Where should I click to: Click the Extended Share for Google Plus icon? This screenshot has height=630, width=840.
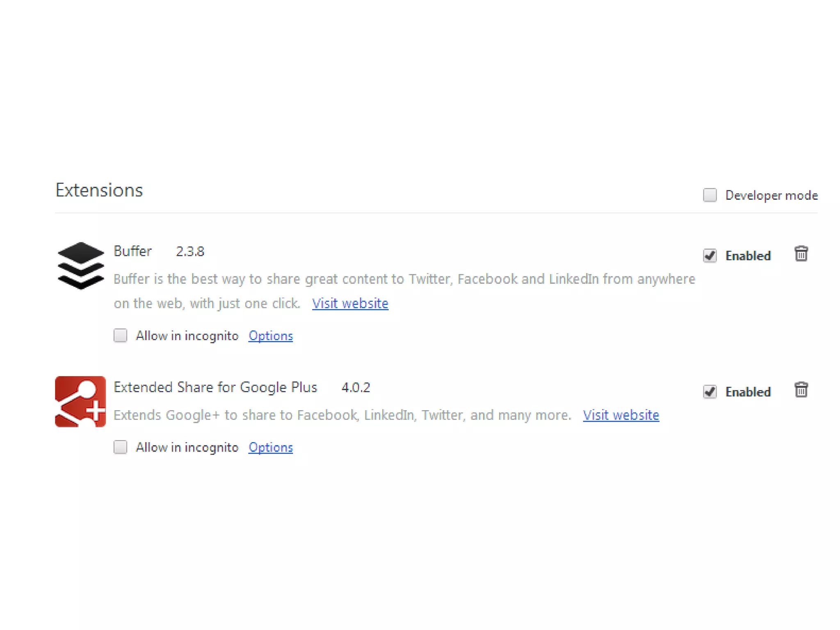pyautogui.click(x=80, y=401)
